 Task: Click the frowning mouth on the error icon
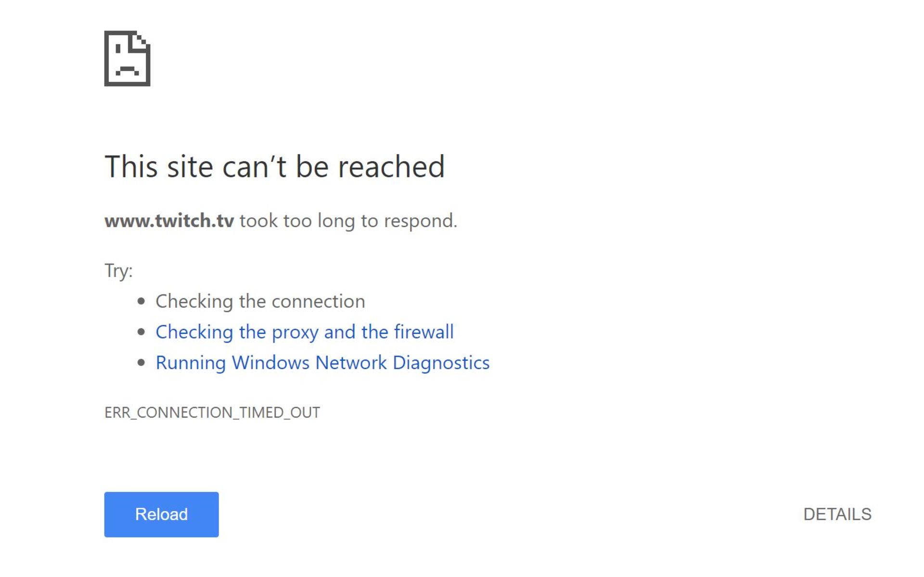coord(127,71)
